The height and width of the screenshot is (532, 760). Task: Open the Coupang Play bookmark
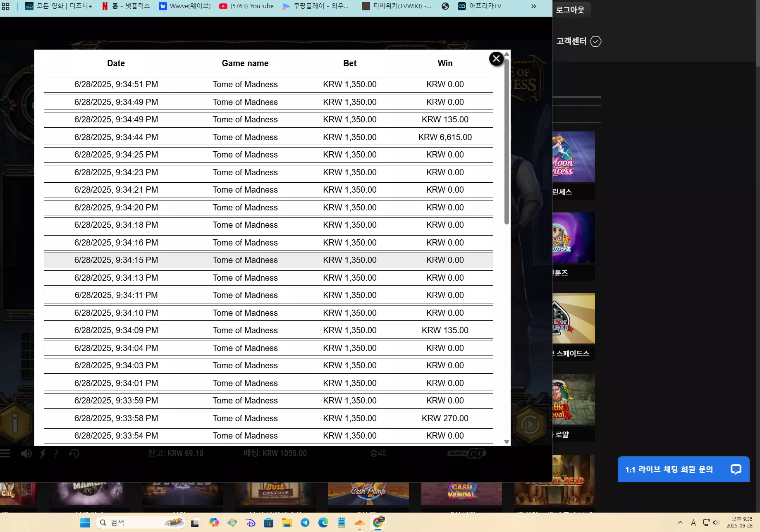(315, 6)
